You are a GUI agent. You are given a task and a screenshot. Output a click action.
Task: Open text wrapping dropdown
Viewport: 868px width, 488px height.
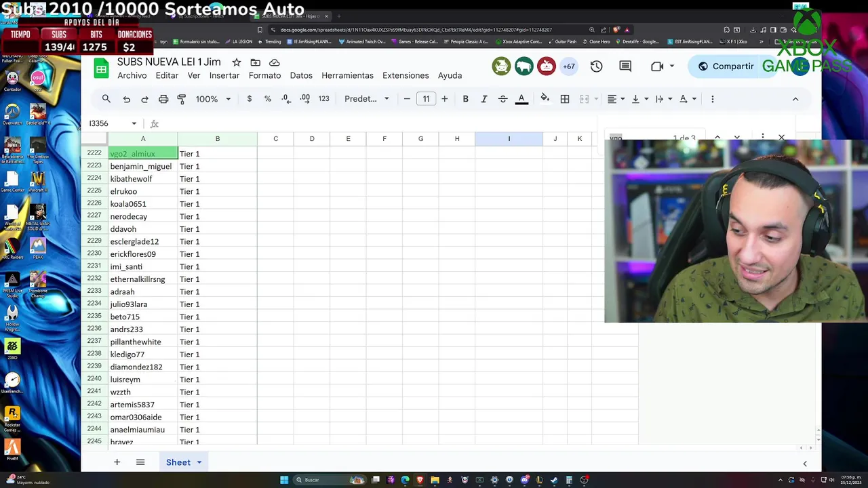663,99
